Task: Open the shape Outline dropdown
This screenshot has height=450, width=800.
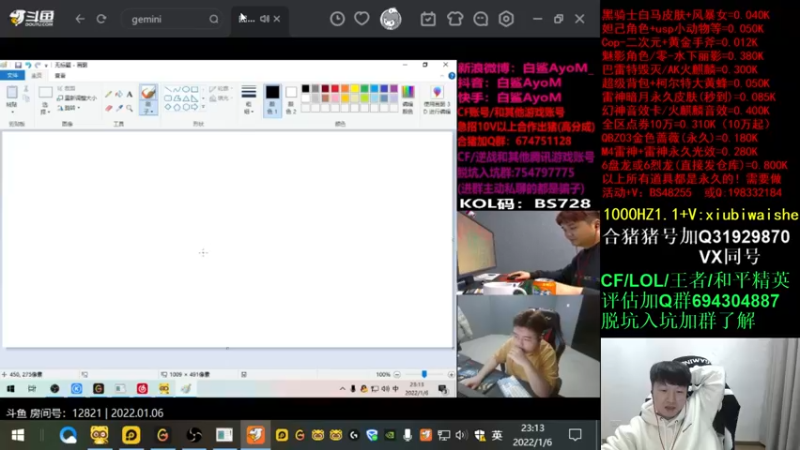Action: coord(220,89)
